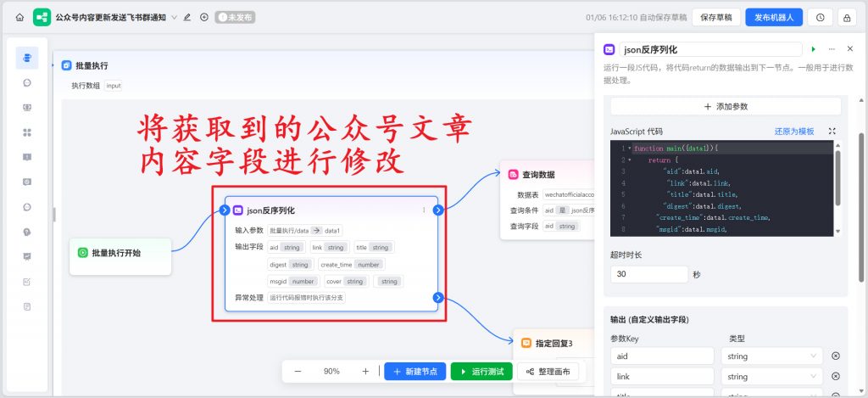Open type dropdown for link row
Viewport: 868px width, 398px height.
(773, 377)
